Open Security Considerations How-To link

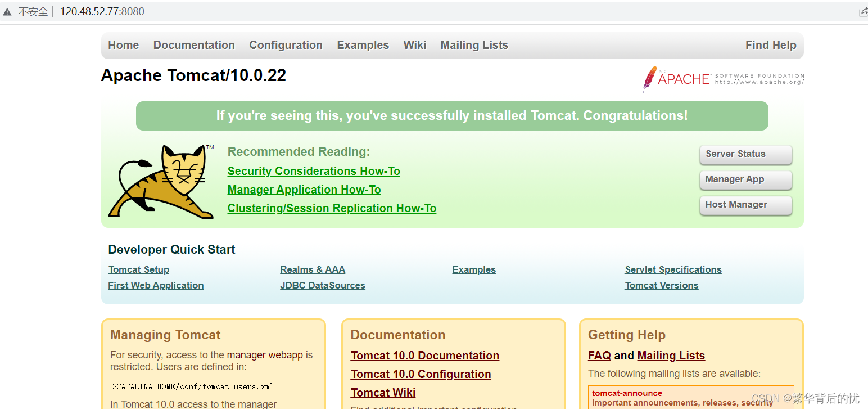tap(314, 171)
